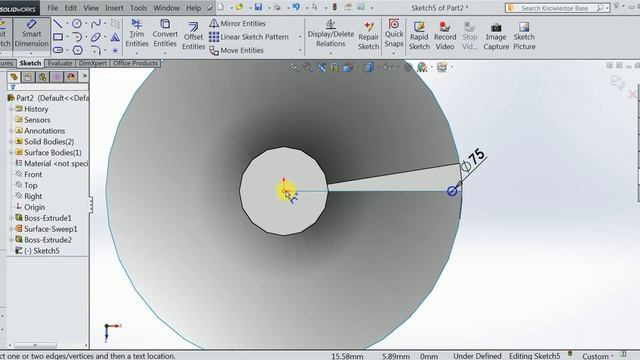Select the sketch Point tool

pyautogui.click(x=115, y=51)
